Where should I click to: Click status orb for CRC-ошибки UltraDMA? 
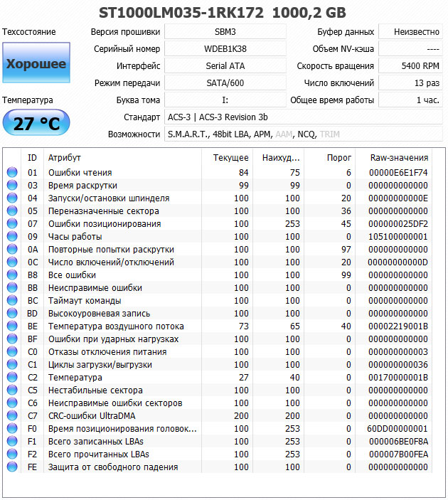coord(12,415)
